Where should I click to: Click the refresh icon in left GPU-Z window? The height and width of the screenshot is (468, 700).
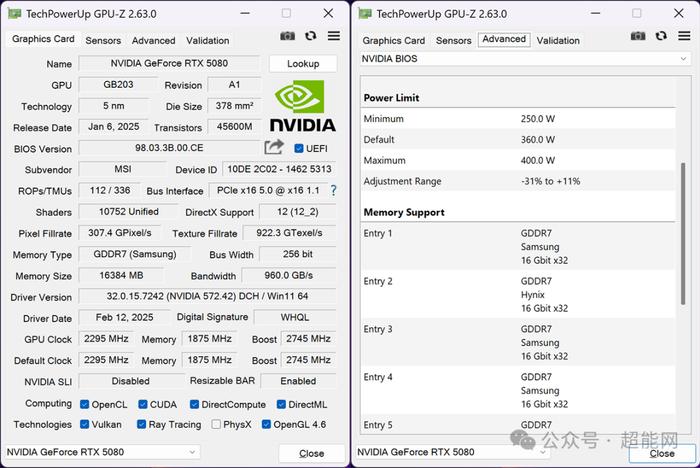pyautogui.click(x=311, y=36)
